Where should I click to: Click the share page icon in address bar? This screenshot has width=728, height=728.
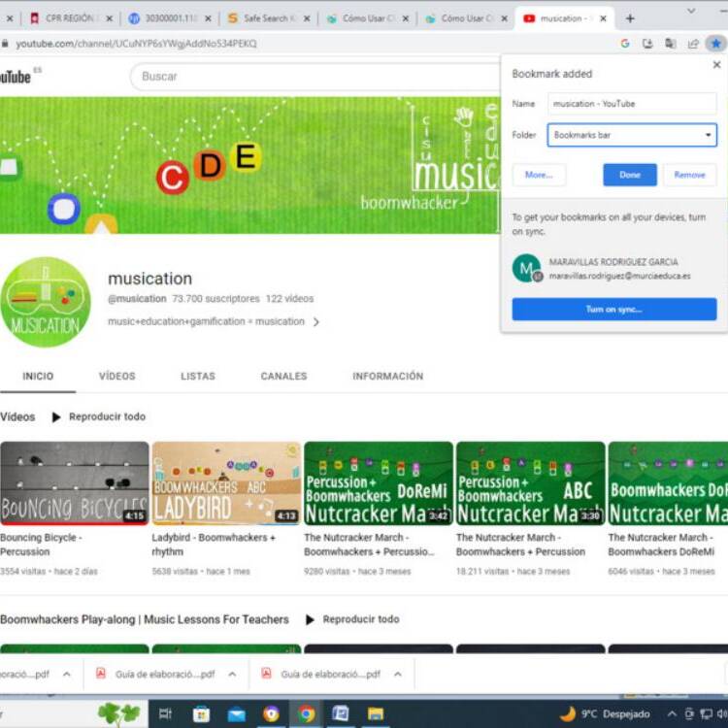(693, 44)
